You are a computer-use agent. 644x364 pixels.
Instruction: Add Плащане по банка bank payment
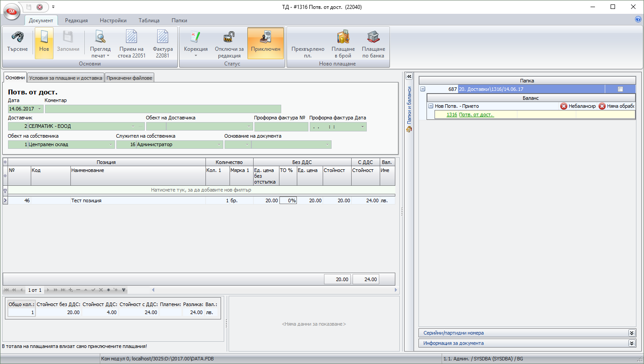[373, 43]
